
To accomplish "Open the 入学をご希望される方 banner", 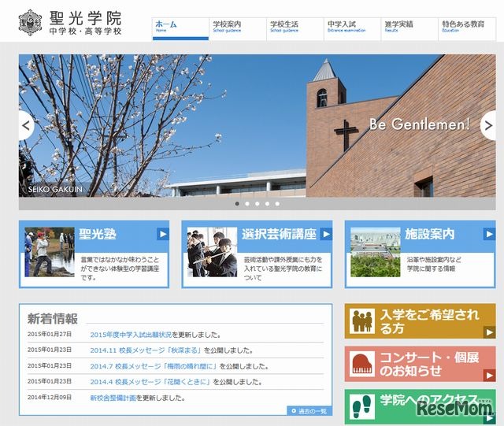I will [x=420, y=320].
